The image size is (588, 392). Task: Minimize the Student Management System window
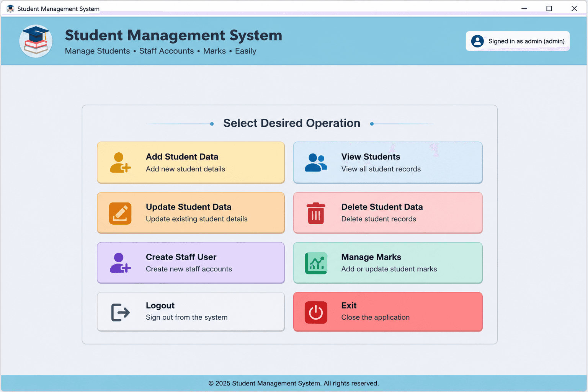(524, 8)
